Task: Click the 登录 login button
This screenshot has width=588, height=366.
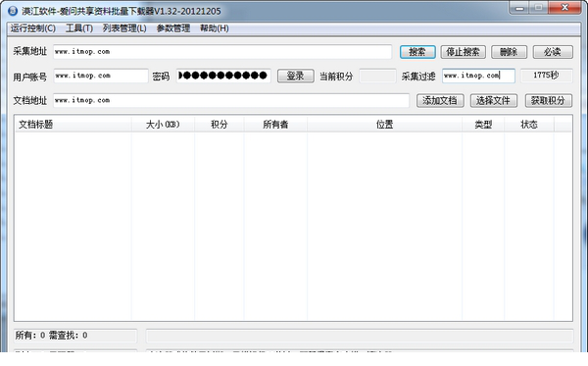Action: (x=296, y=76)
